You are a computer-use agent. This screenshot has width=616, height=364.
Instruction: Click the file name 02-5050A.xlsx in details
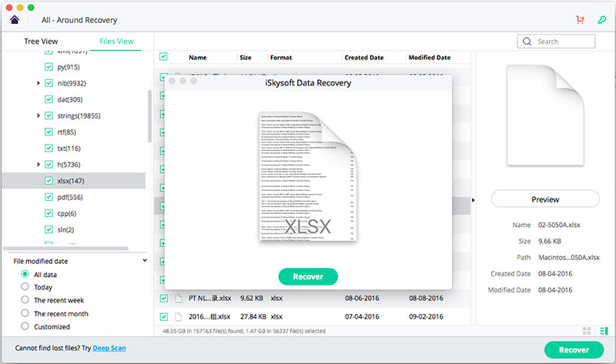tap(559, 225)
